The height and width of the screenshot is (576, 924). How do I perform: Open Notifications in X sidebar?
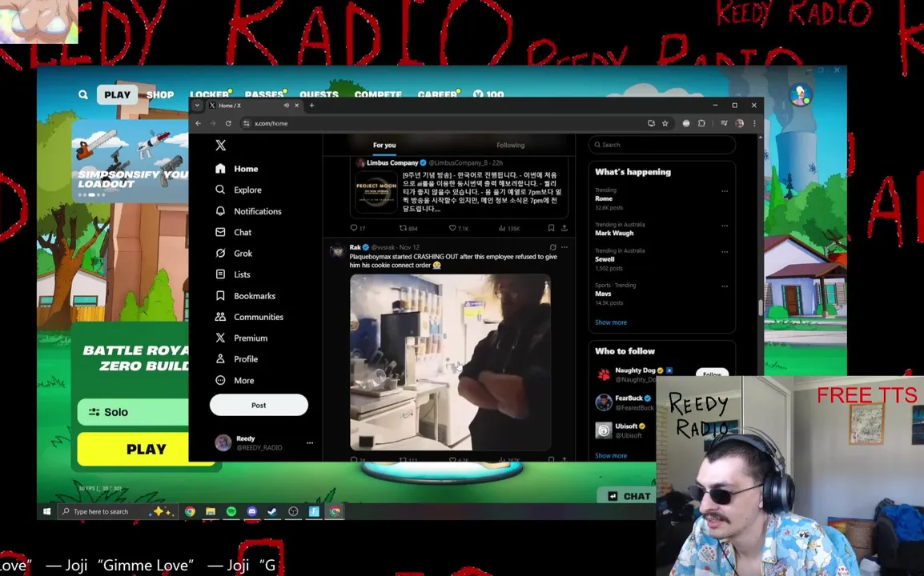point(248,211)
